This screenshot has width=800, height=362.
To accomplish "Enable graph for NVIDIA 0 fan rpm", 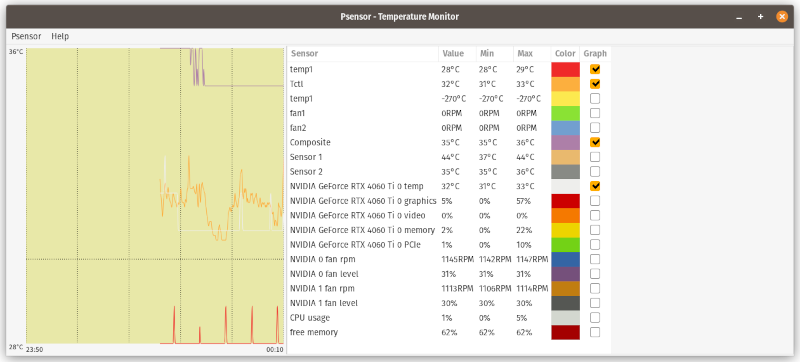I will [595, 259].
